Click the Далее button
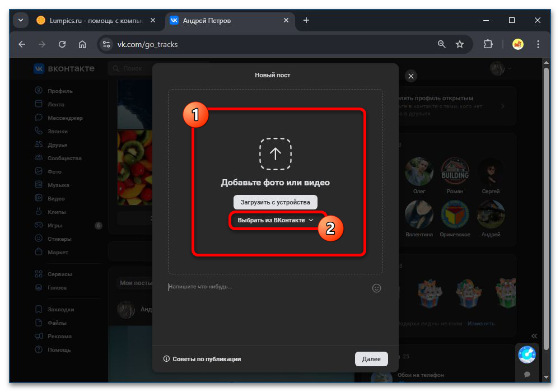 (371, 359)
